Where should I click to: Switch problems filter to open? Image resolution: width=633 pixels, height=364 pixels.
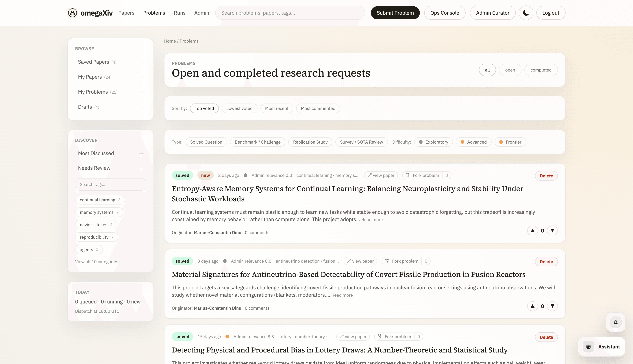[x=510, y=70]
